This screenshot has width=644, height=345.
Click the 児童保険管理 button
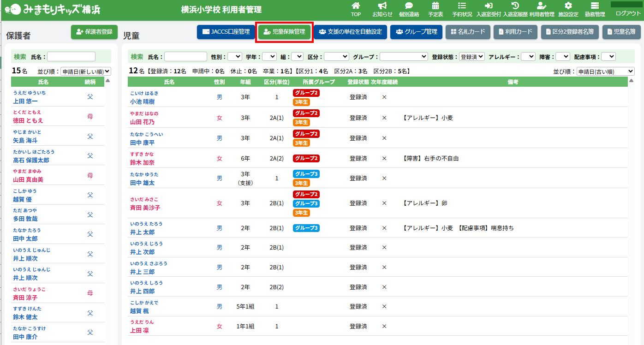coord(284,32)
